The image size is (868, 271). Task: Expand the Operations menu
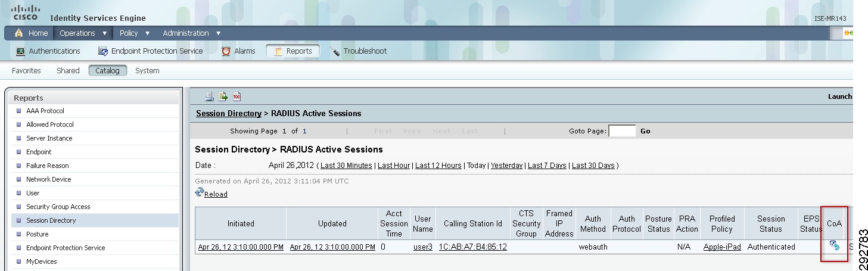click(x=83, y=33)
